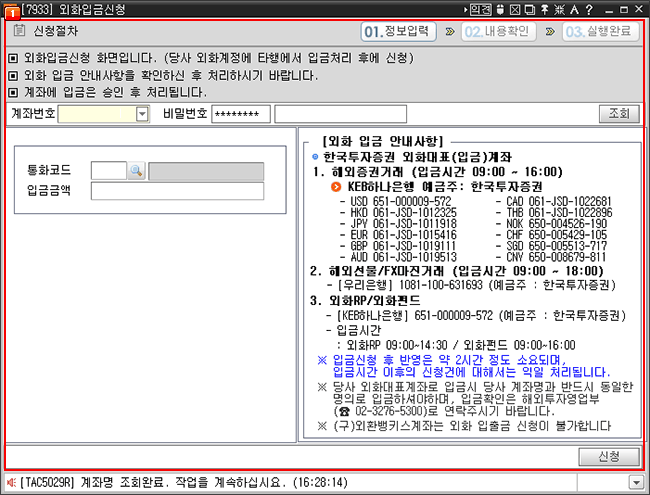
Task: Close the 외화입금신청 window
Action: click(639, 9)
